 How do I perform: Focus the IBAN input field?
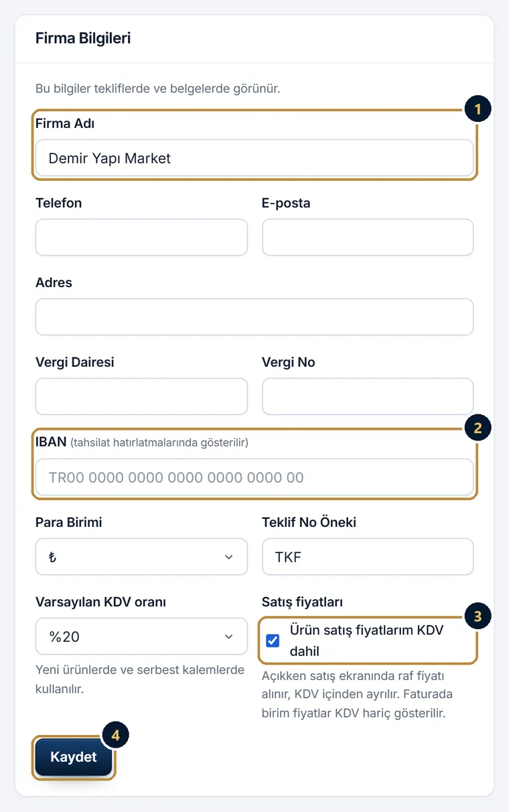[254, 477]
